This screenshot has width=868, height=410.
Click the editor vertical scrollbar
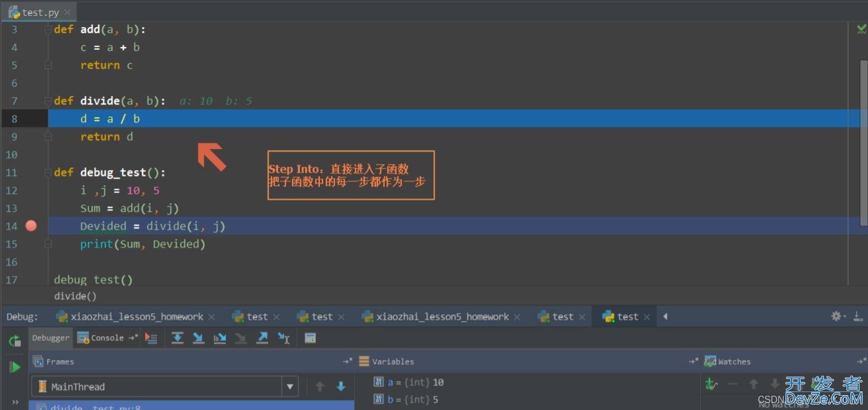point(863,143)
